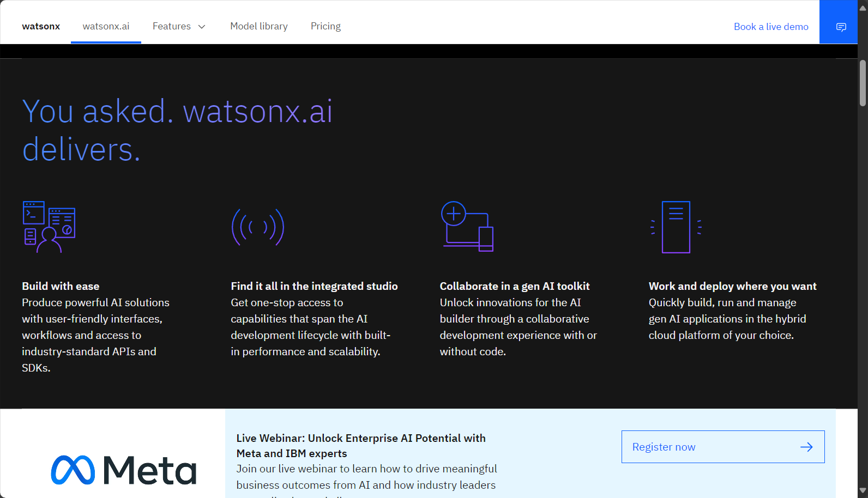Click 'Quickly build, run and manage' paragraph

[x=727, y=319]
